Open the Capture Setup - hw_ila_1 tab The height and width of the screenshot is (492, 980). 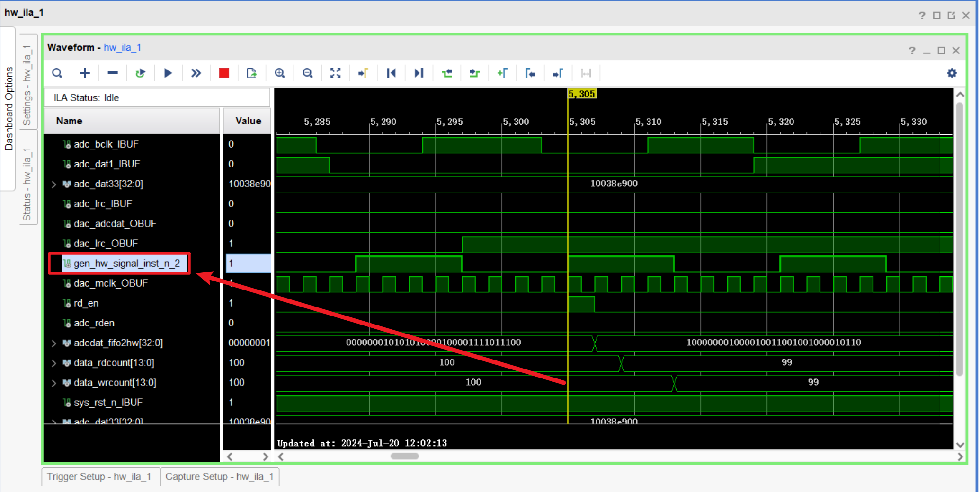tap(220, 476)
